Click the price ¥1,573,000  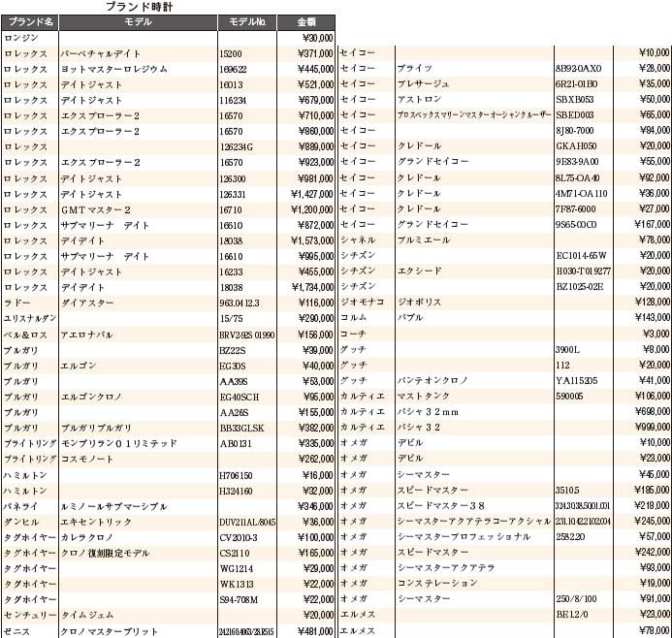click(x=312, y=240)
